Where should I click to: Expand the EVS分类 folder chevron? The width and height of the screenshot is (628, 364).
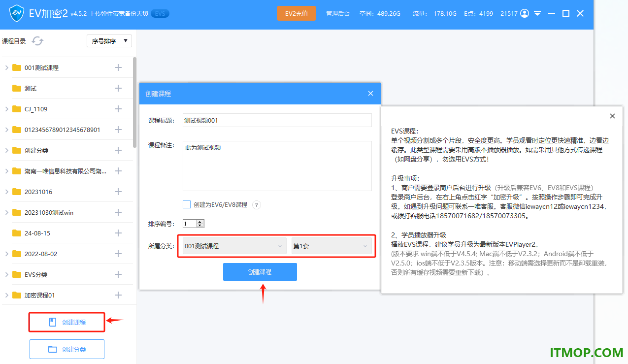point(6,274)
